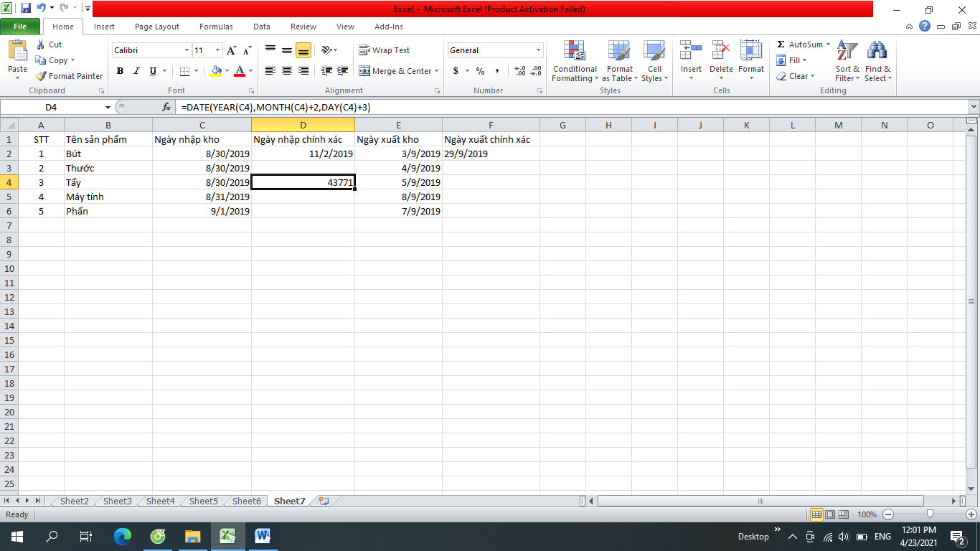Select column D header
Viewport: 980px width, 551px height.
(303, 125)
